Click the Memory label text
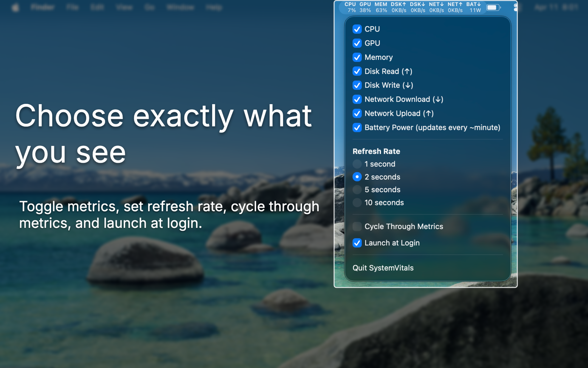 pos(379,57)
